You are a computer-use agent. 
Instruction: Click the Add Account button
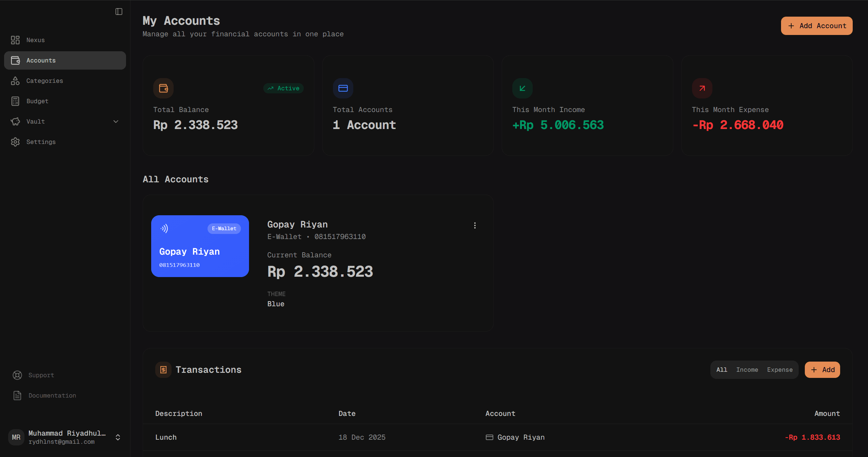[x=816, y=26]
